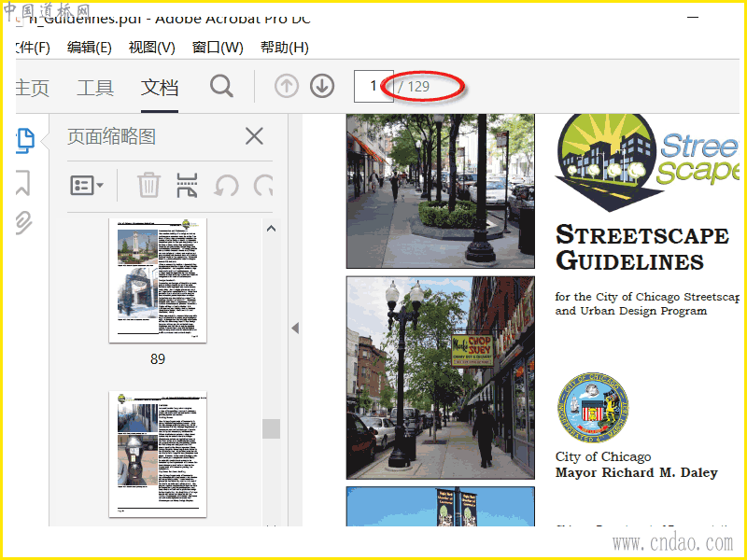The width and height of the screenshot is (747, 560).
Task: Open the 编辑(E) menu
Action: point(89,48)
